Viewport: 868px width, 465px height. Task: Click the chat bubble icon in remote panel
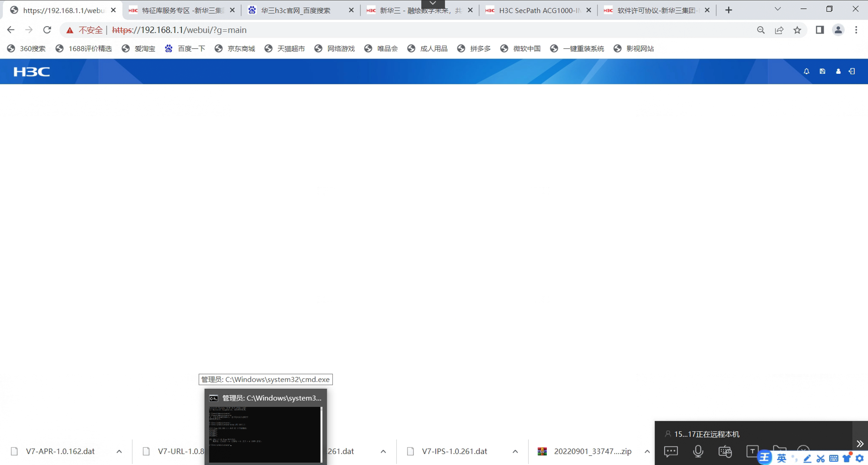(671, 451)
